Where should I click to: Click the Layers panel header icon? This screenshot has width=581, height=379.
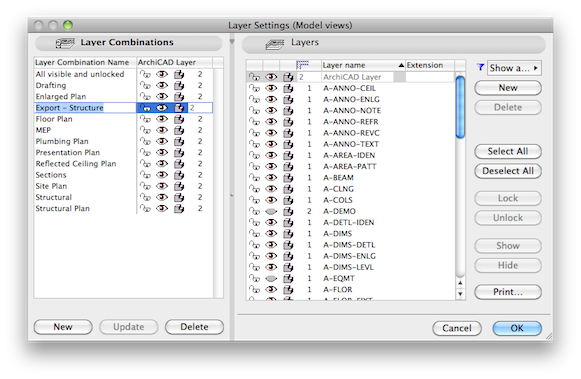point(275,44)
